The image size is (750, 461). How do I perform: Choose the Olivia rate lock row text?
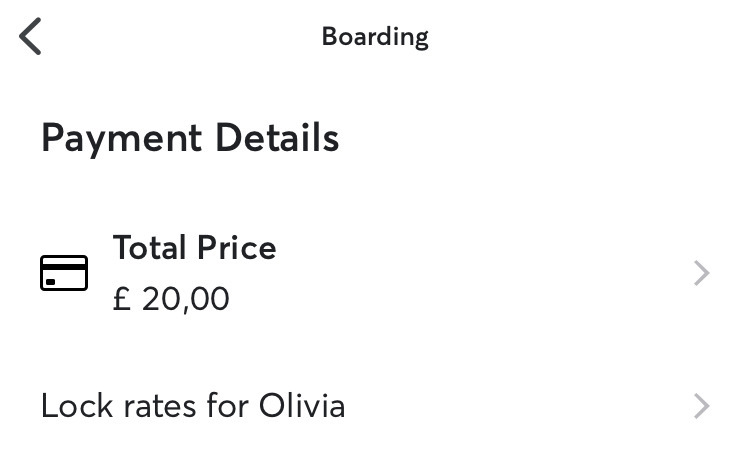coord(193,406)
